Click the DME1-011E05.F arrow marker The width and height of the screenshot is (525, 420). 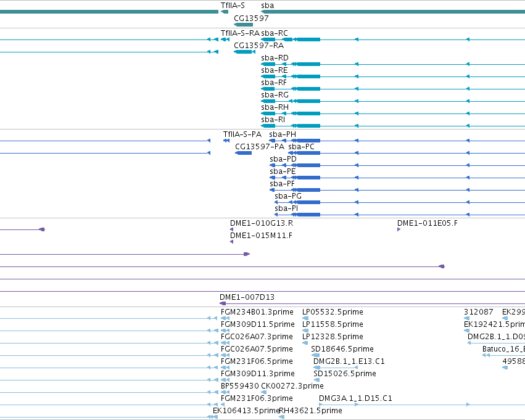click(399, 229)
